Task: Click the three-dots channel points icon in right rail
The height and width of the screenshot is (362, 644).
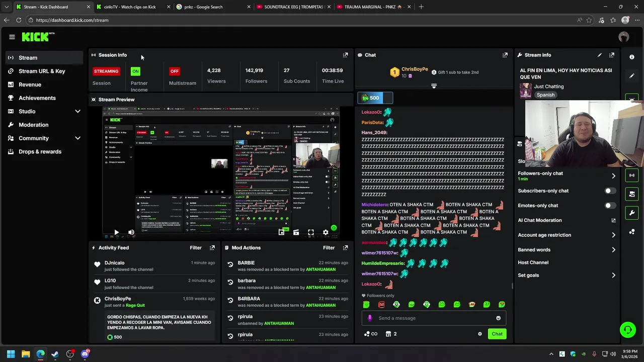Action: point(632,231)
